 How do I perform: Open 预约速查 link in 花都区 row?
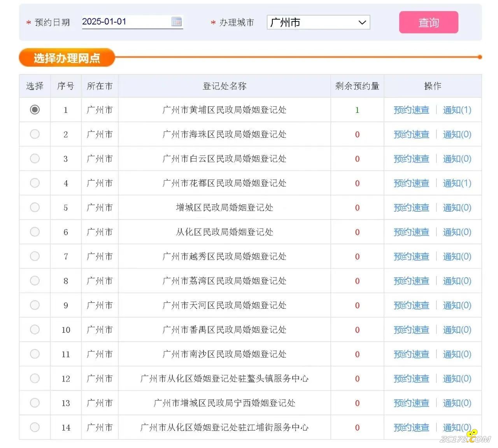click(411, 183)
